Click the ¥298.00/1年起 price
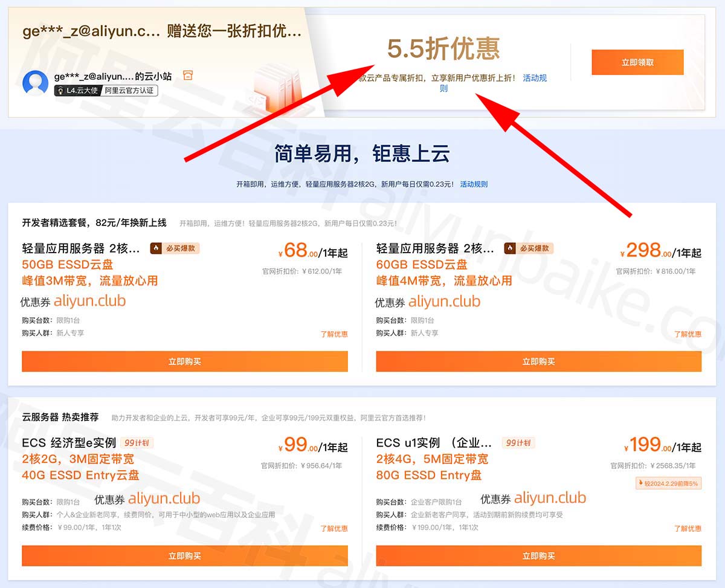The width and height of the screenshot is (725, 588). coord(660,251)
